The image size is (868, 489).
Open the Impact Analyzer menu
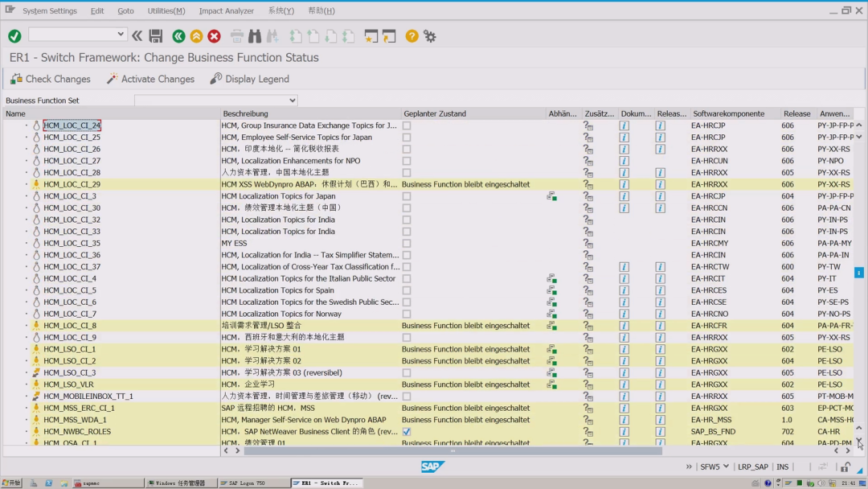(x=227, y=10)
